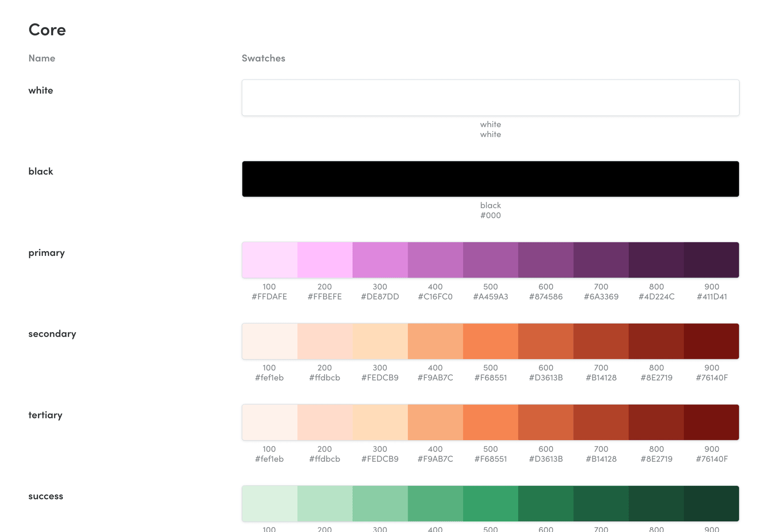Choose the primary 300 swatch #DE87DD
764x532 pixels.
click(380, 260)
